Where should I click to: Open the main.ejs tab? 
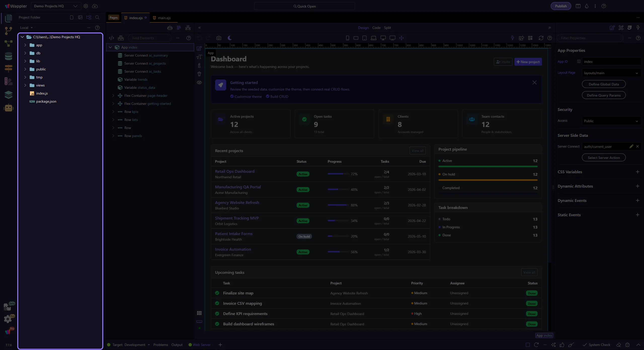164,18
